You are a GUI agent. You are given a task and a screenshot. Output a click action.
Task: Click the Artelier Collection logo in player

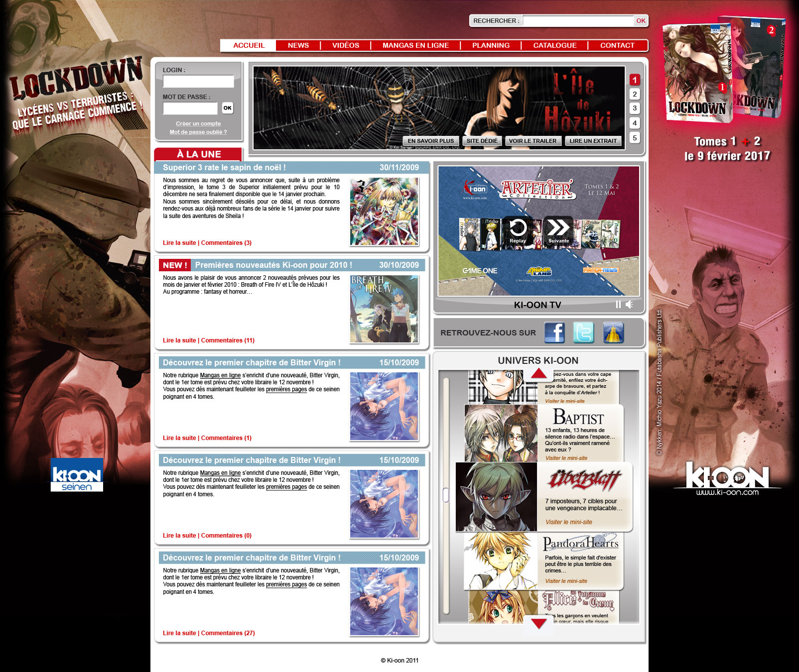pos(538,190)
